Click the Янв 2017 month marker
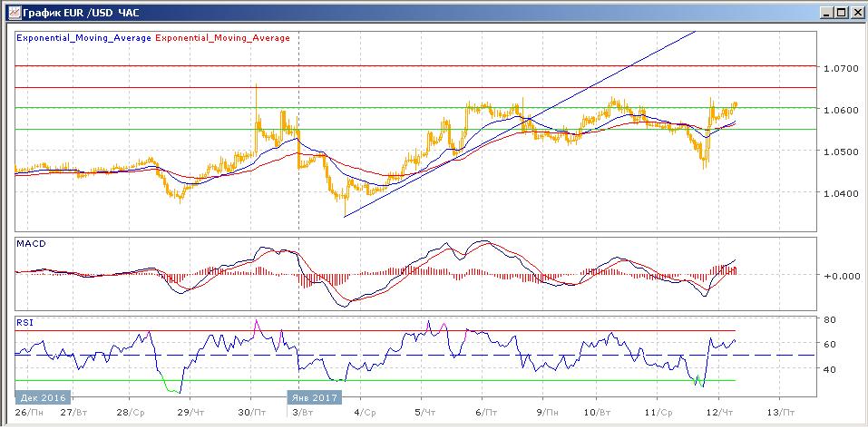Screen dimensions: 868x430 click(314, 396)
